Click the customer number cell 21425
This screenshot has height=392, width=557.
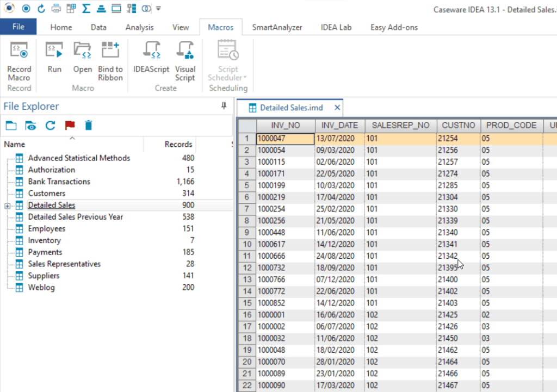pyautogui.click(x=459, y=315)
